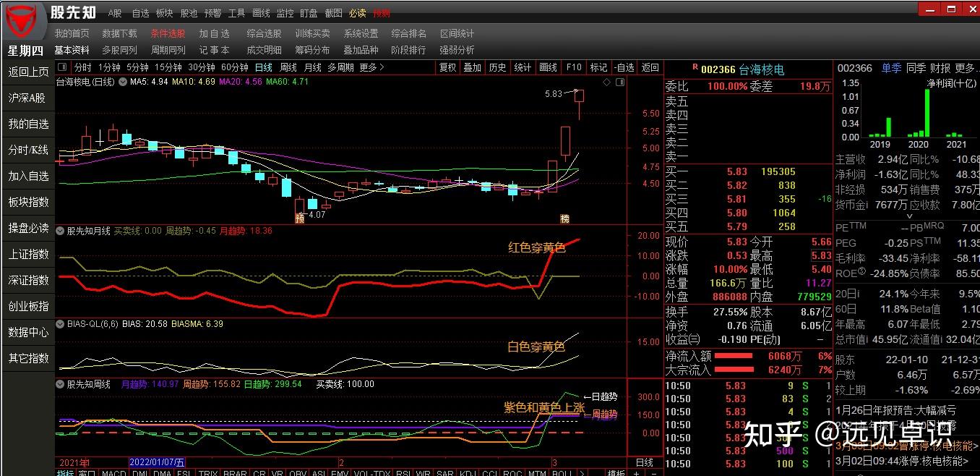Viewport: 980px width, 476px height.
Task: Click the -自选 button
Action: 624,67
